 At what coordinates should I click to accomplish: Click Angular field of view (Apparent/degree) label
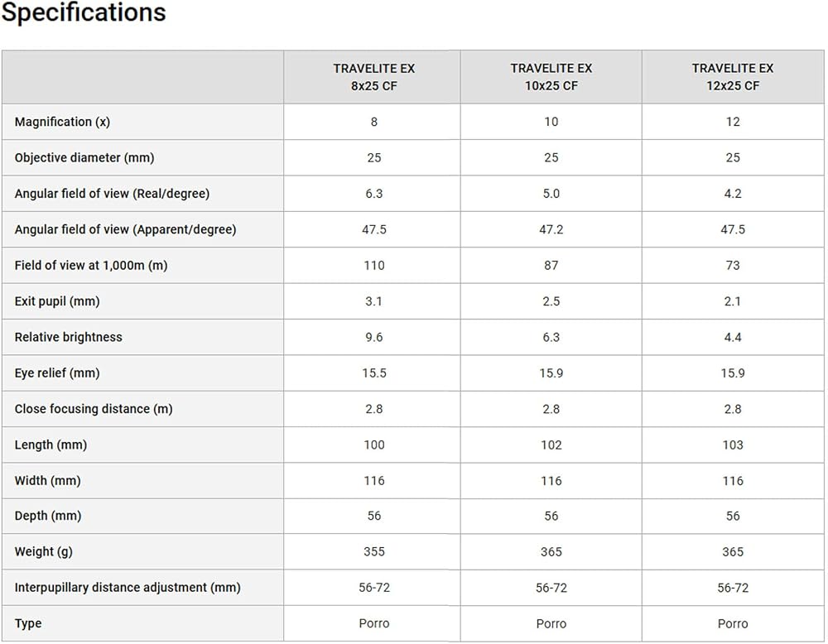[x=125, y=229]
